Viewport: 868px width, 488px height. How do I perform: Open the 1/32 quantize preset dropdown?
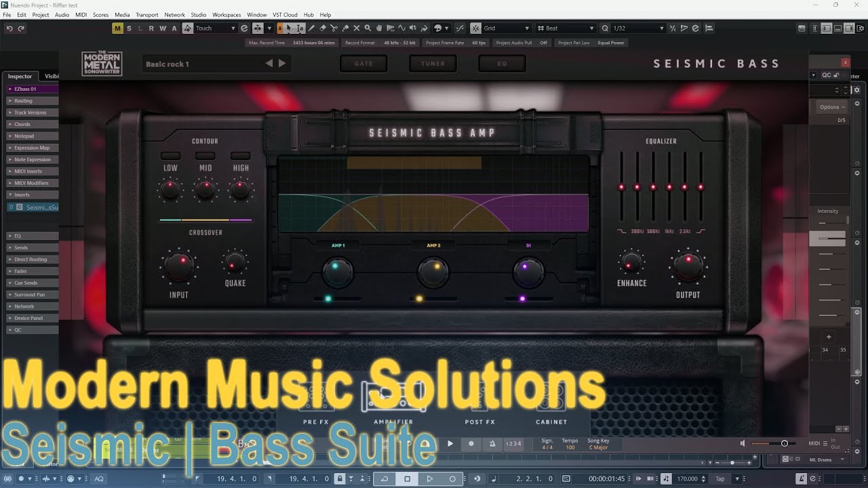[x=638, y=28]
